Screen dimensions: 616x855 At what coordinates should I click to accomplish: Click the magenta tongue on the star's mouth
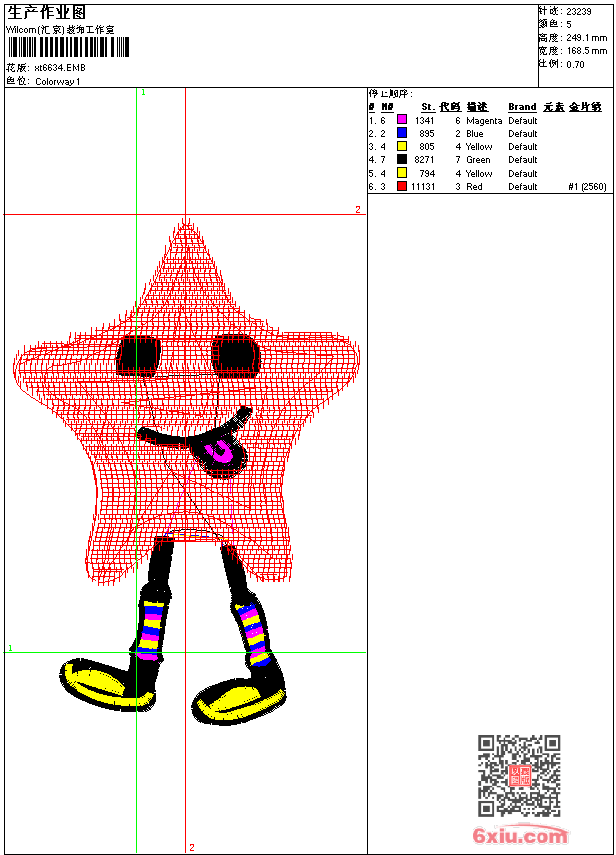pyautogui.click(x=222, y=451)
